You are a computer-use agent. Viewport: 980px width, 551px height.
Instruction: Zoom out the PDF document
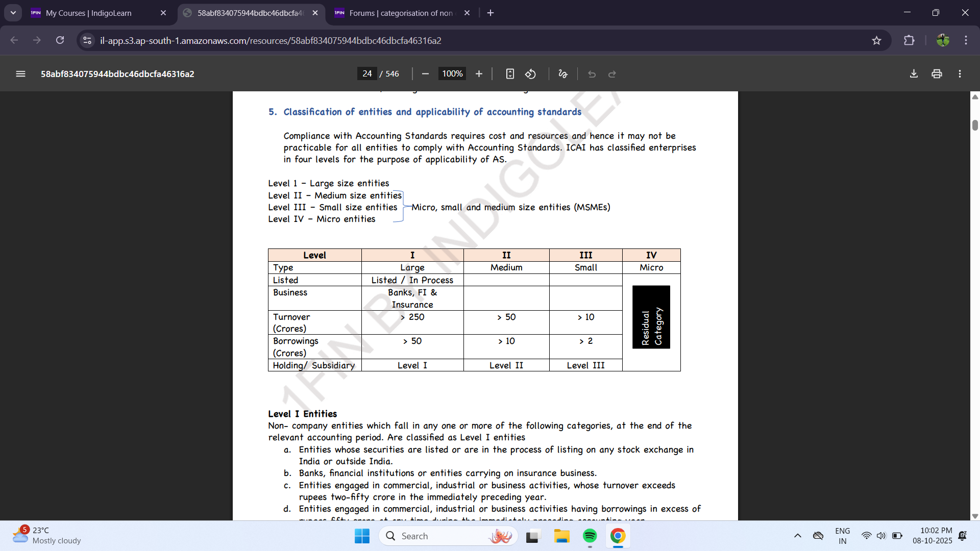(x=425, y=74)
